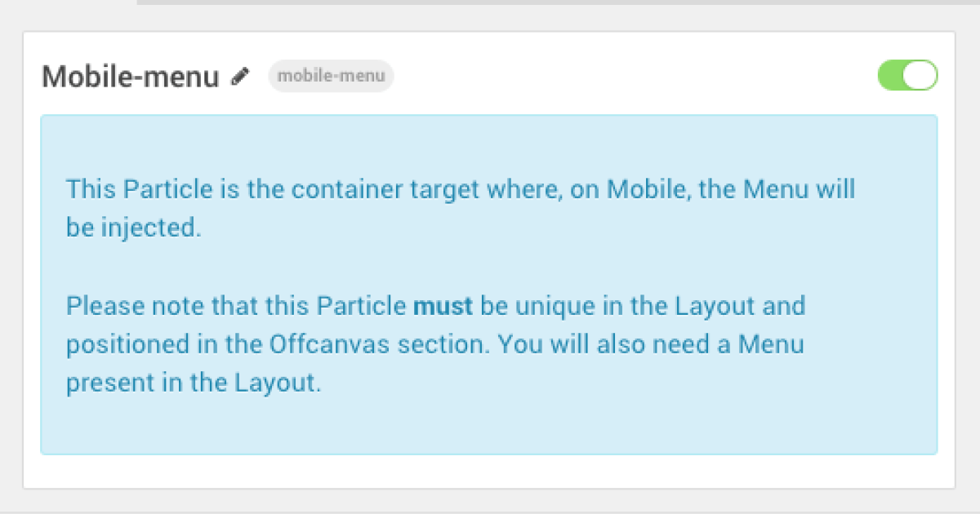This screenshot has height=514, width=980.
Task: Click white card area below info box
Action: coord(488,472)
